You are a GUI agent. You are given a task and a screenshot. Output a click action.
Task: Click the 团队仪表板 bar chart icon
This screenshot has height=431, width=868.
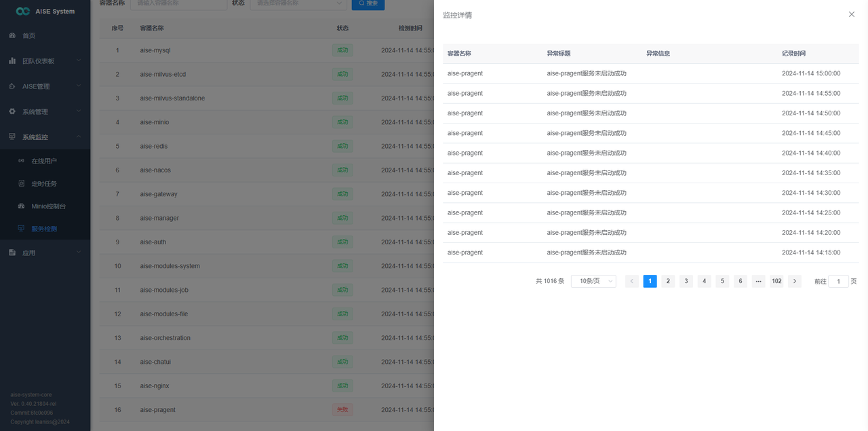pos(12,60)
